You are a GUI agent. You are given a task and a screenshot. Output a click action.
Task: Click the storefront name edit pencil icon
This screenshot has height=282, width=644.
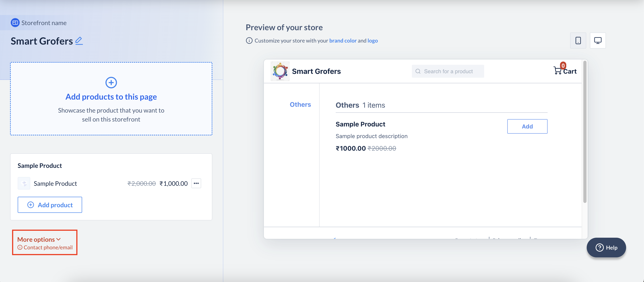pos(79,41)
